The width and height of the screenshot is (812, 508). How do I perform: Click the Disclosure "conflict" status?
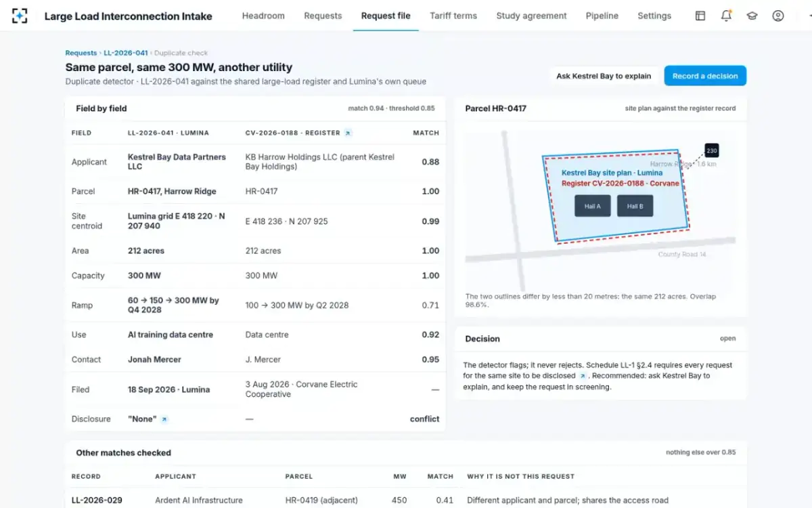pyautogui.click(x=424, y=419)
